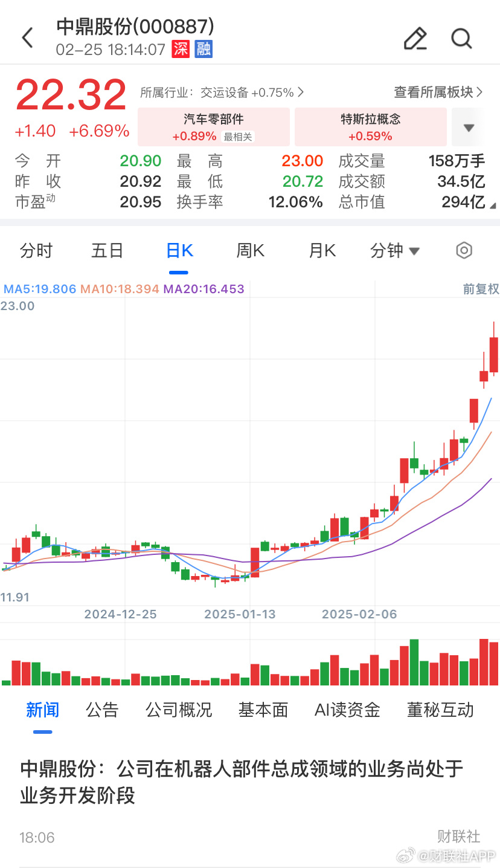Open 汽车零部件 sector card
Image resolution: width=500 pixels, height=868 pixels.
coord(214,127)
